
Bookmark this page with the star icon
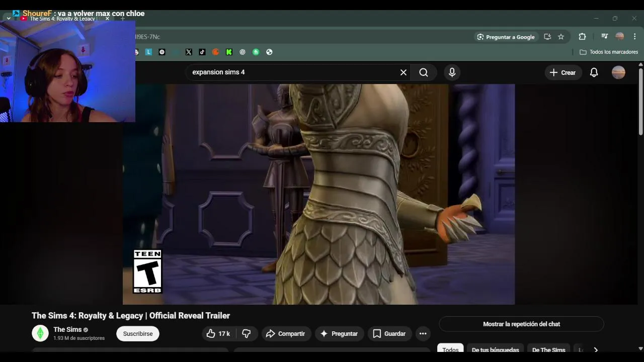pyautogui.click(x=561, y=37)
